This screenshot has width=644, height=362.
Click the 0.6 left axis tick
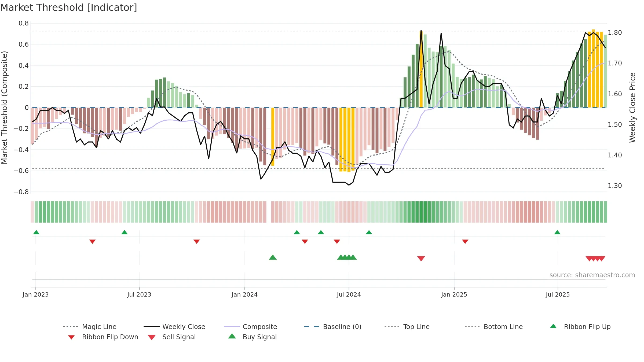click(24, 45)
